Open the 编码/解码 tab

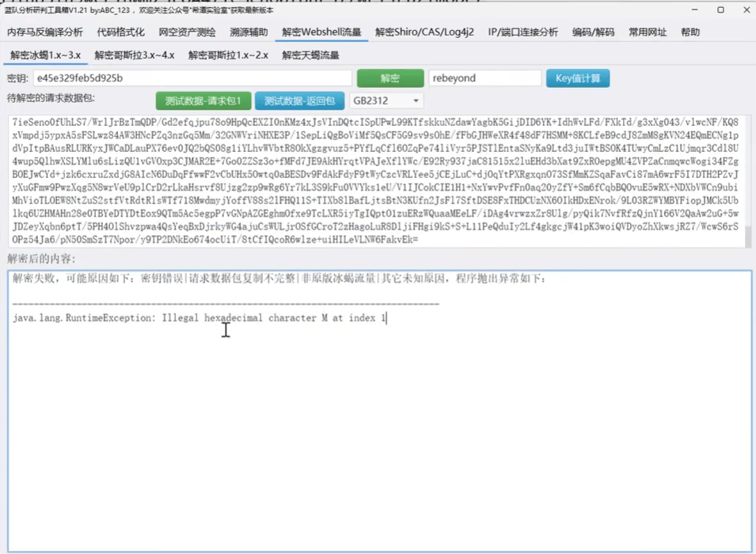tap(593, 32)
